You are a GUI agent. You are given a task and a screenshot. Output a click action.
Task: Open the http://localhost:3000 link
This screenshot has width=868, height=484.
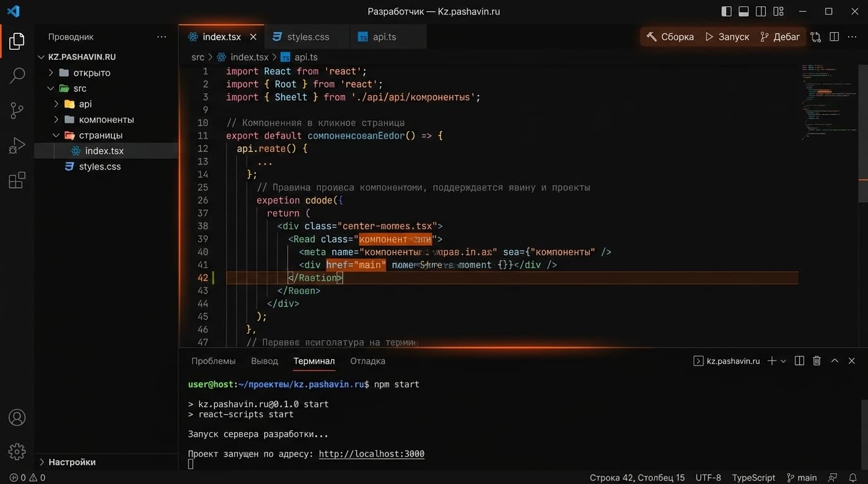[x=372, y=454]
